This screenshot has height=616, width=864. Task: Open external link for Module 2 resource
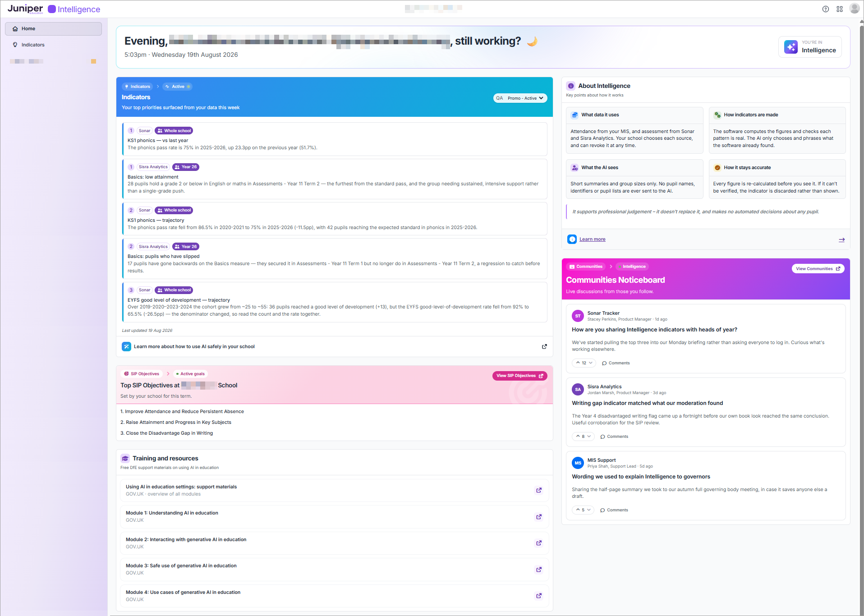(539, 543)
